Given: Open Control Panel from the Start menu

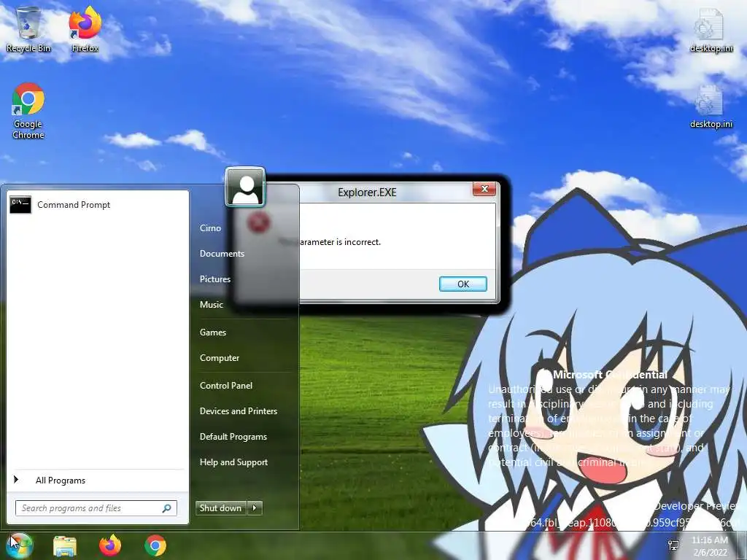Looking at the screenshot, I should click(226, 386).
